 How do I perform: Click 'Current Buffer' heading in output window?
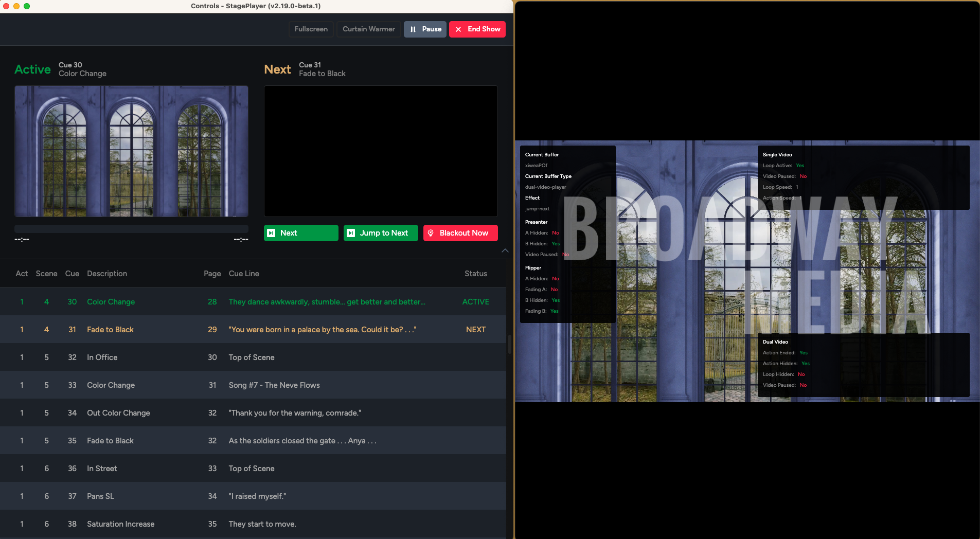542,155
